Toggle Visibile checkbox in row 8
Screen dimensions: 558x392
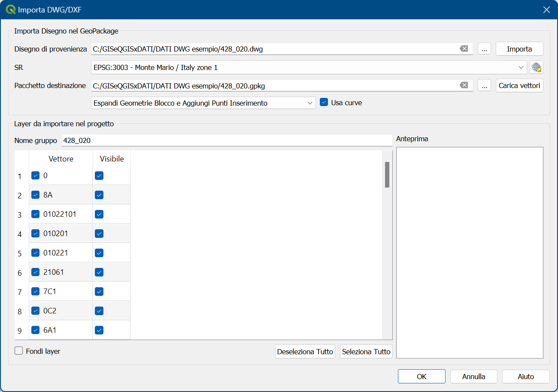click(99, 311)
